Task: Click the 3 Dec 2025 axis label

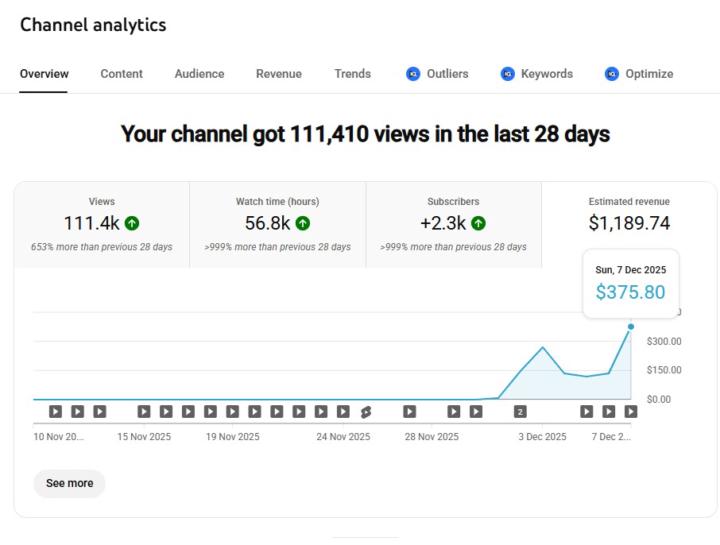Action: tap(542, 437)
